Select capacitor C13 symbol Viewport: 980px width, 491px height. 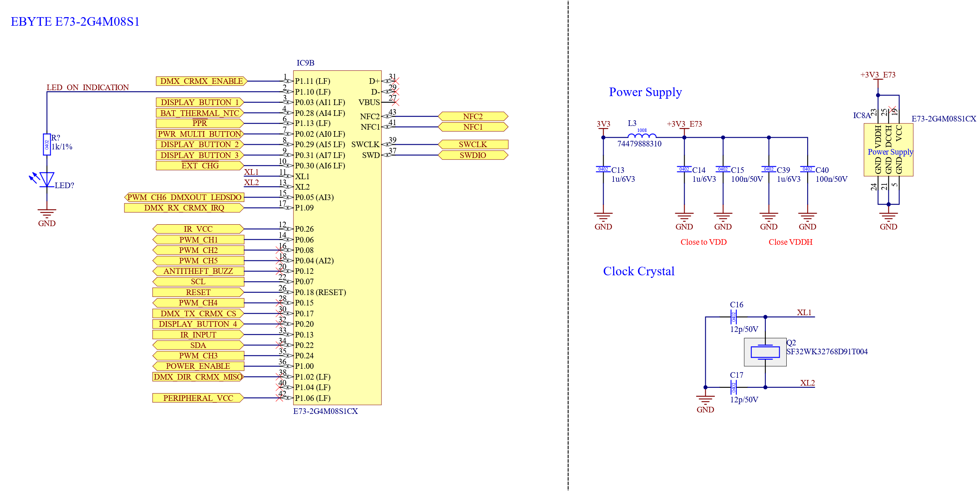pyautogui.click(x=603, y=170)
